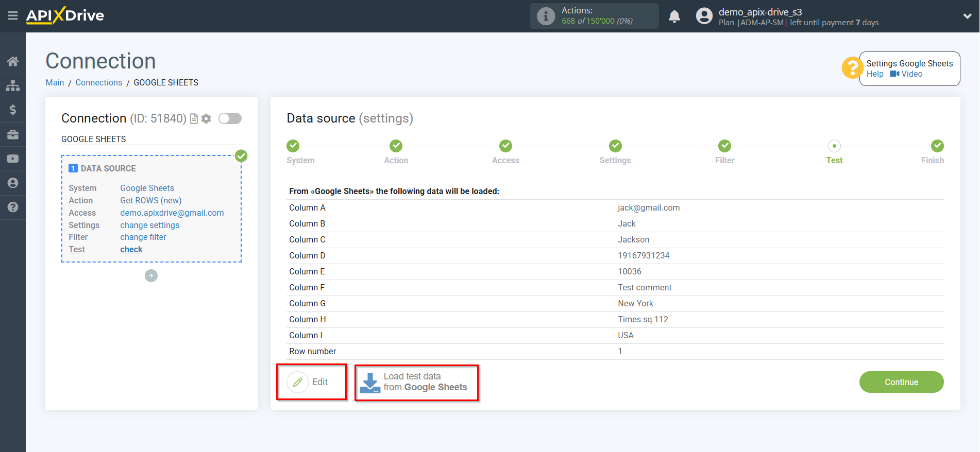Select the USA value
The image size is (980, 452).
point(626,336)
